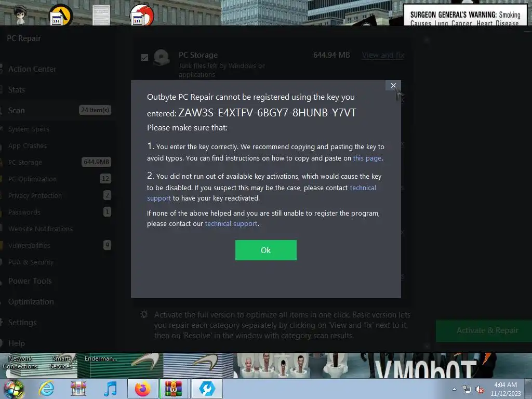This screenshot has height=399, width=532.
Task: Open the text document desktop icon
Action: [x=101, y=15]
